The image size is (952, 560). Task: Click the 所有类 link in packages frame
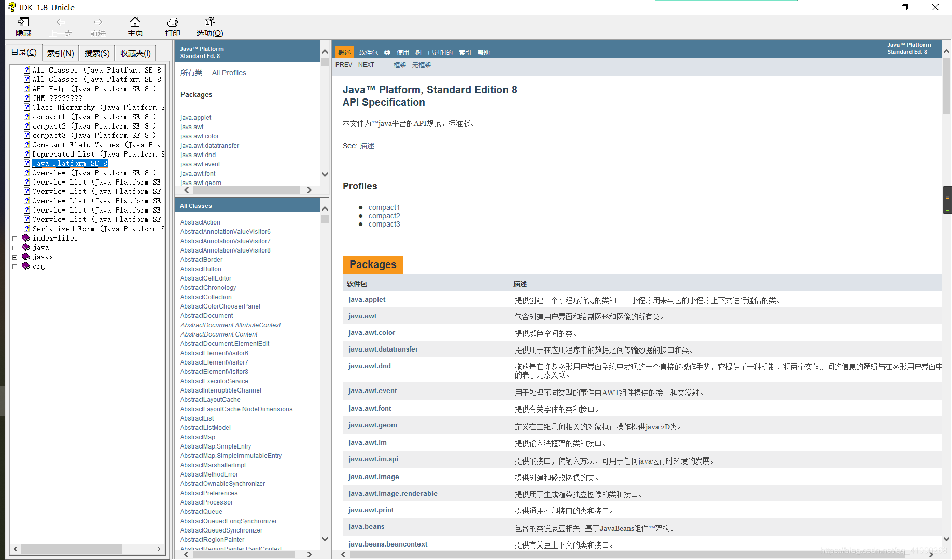pyautogui.click(x=191, y=73)
